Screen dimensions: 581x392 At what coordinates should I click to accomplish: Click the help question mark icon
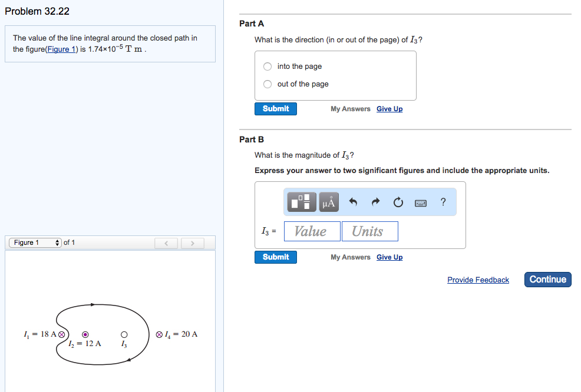coord(443,202)
